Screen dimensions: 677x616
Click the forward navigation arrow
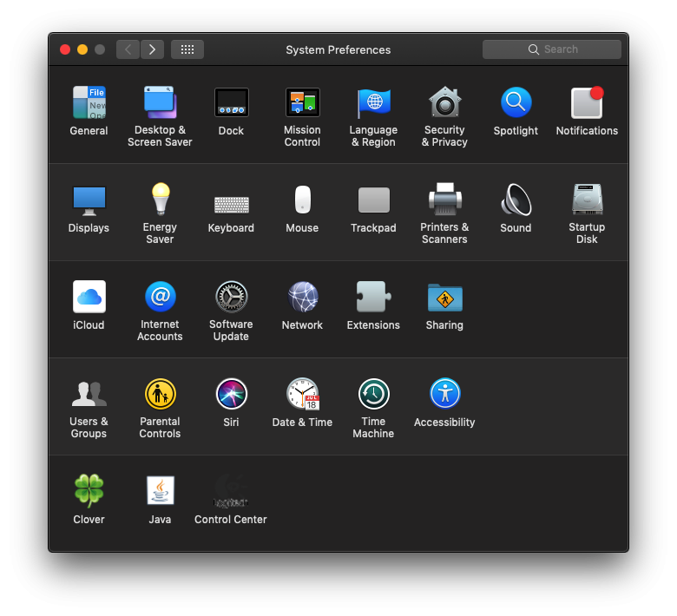(152, 49)
